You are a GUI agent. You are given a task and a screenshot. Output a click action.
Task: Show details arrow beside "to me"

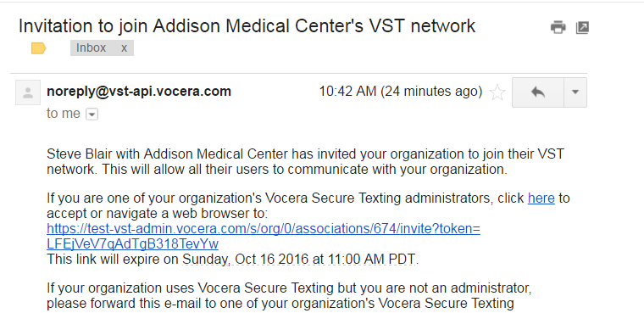click(x=92, y=114)
